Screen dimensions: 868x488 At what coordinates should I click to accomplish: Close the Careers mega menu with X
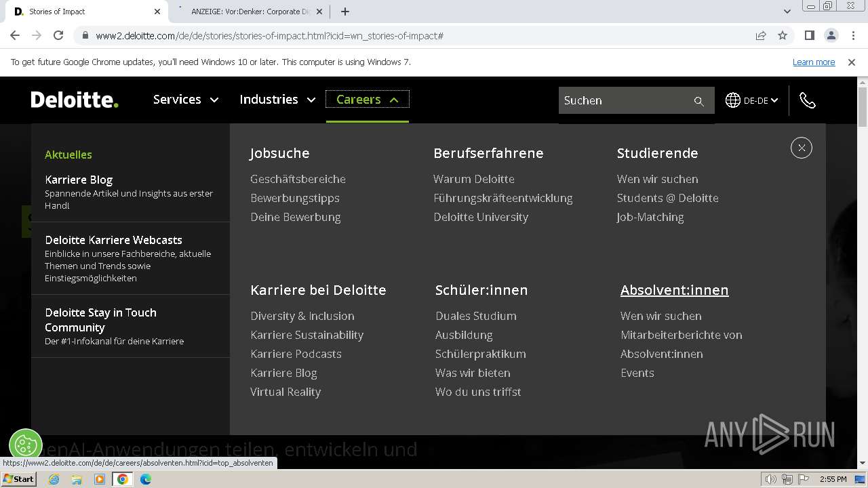pos(802,148)
